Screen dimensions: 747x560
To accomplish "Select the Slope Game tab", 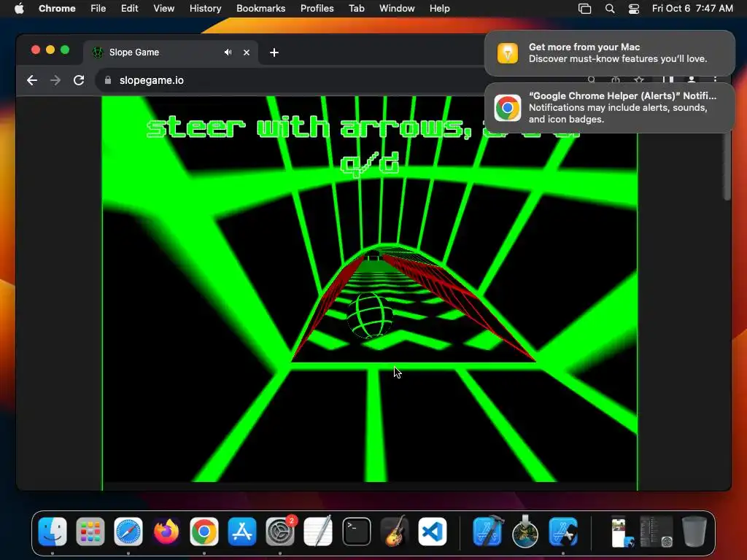I will (x=171, y=52).
